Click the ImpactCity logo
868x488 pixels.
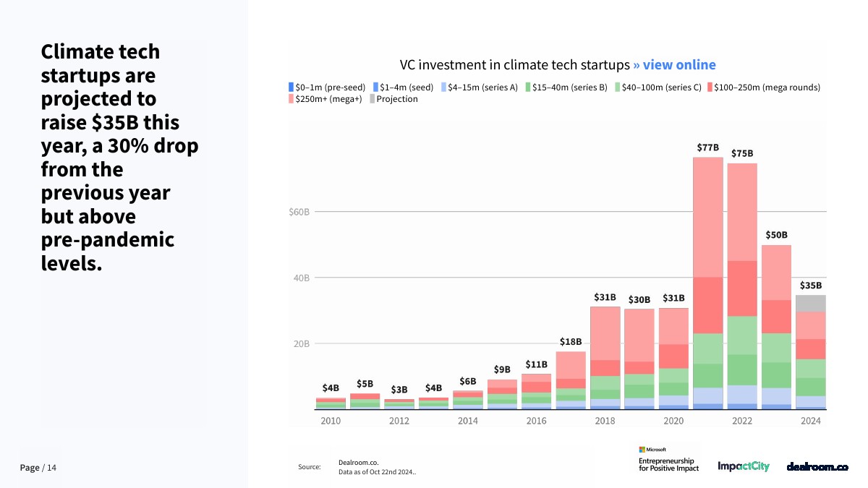pos(744,467)
